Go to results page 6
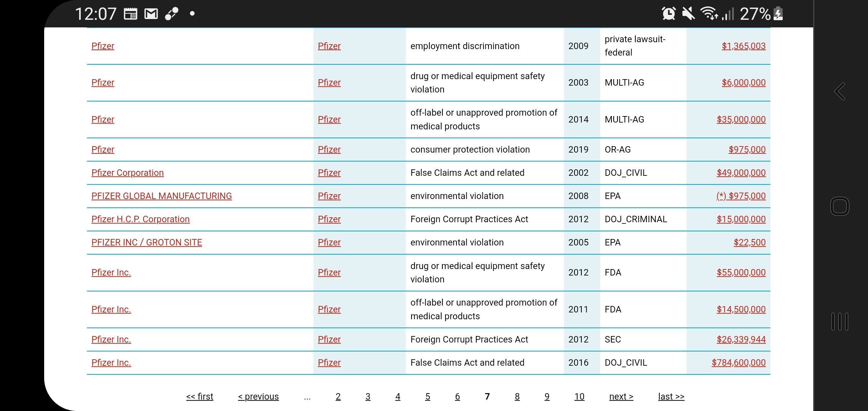The width and height of the screenshot is (868, 411). (x=458, y=397)
